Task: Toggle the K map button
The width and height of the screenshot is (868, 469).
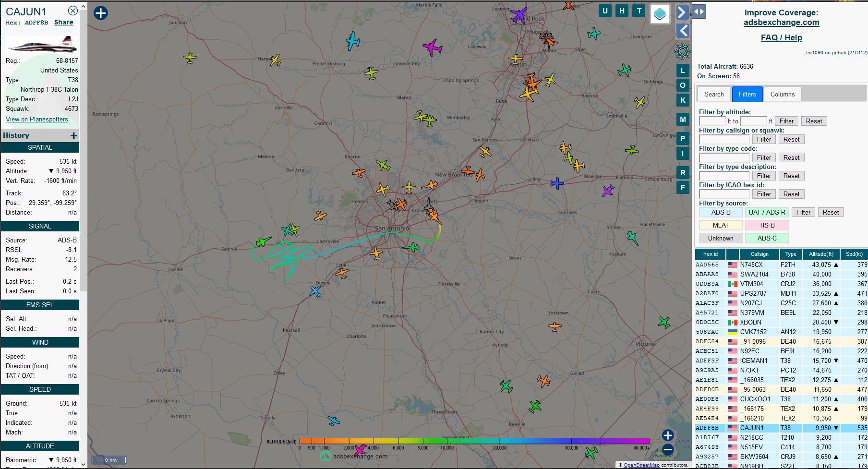Action: click(x=683, y=100)
